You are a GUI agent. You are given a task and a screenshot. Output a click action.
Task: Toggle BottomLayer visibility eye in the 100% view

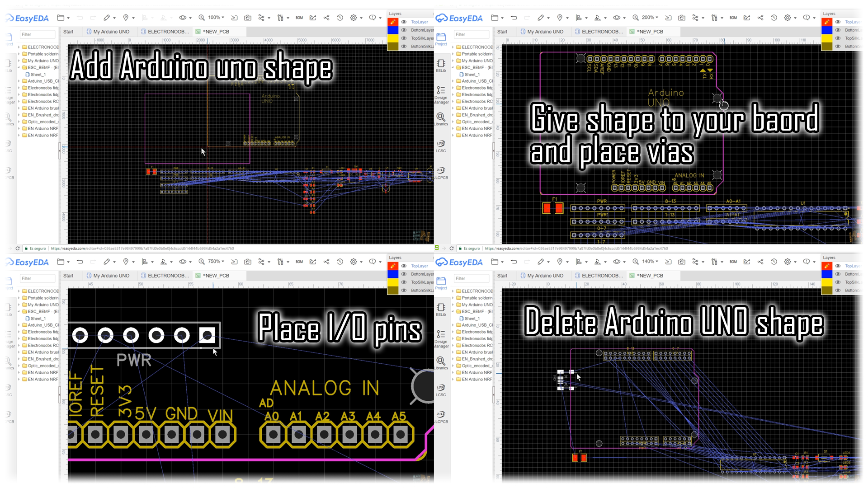click(x=404, y=30)
